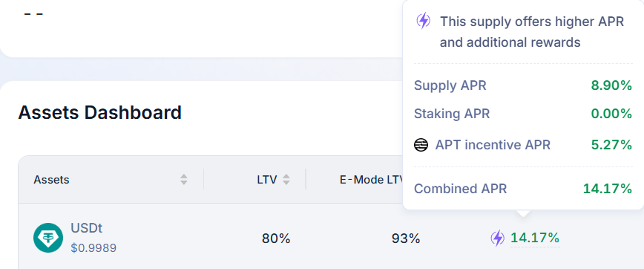644x269 pixels.
Task: Click the Staking APR row in tooltip
Action: point(523,114)
